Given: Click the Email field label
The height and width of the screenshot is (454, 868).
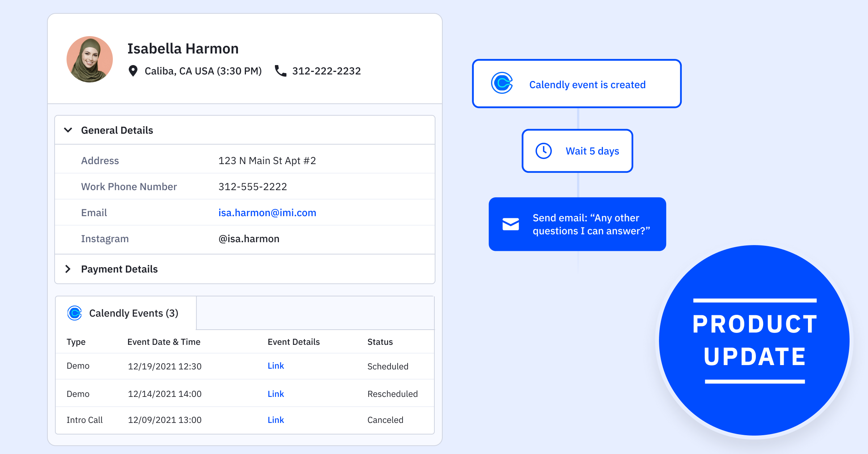Looking at the screenshot, I should [x=94, y=213].
